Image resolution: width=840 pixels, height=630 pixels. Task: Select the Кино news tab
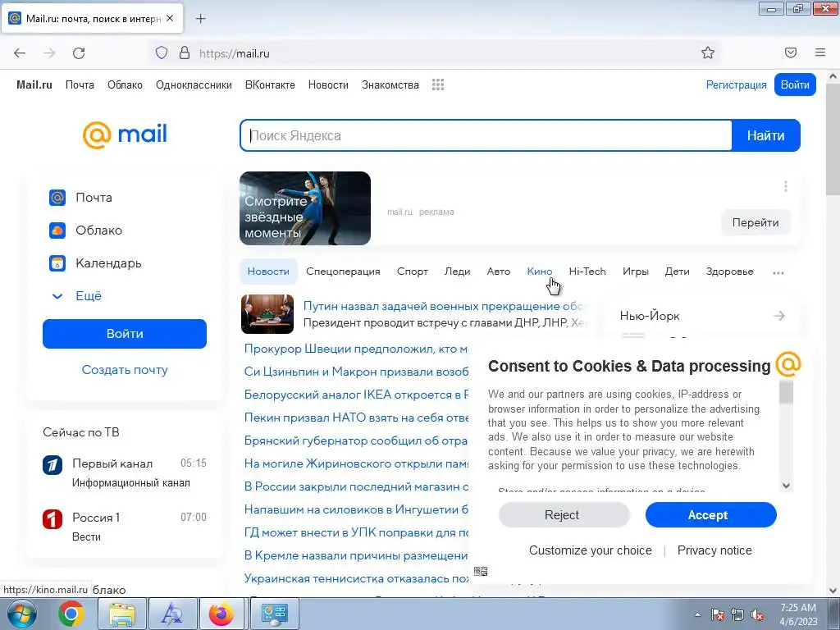point(540,272)
